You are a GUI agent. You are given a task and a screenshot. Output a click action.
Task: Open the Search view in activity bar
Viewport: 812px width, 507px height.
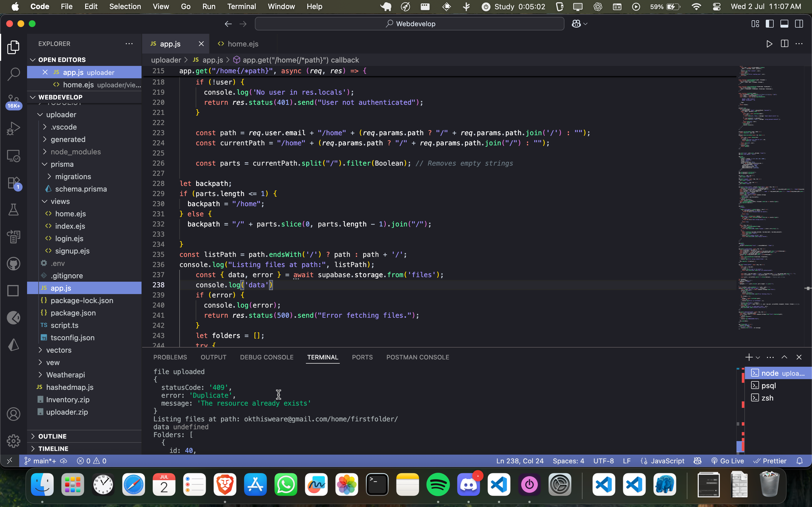(x=14, y=74)
